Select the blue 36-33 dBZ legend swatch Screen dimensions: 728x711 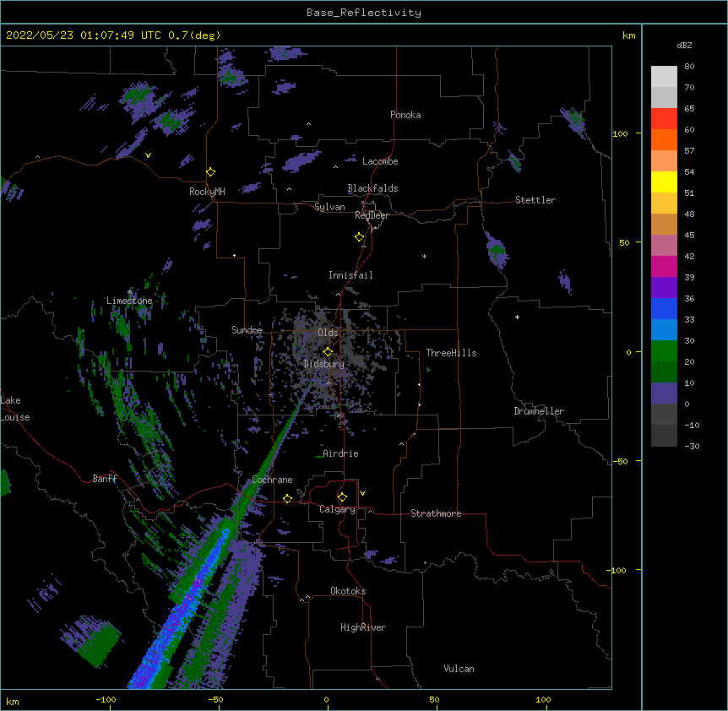[664, 308]
